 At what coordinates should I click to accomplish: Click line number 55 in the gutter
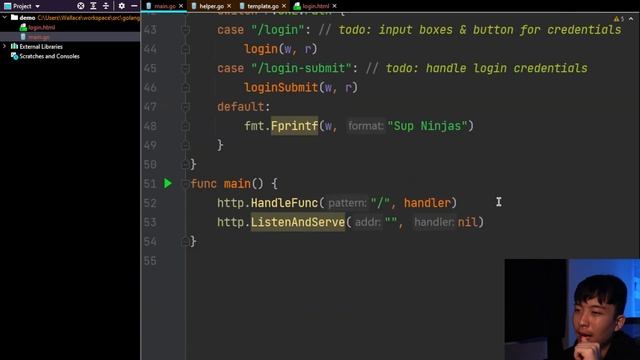coord(150,261)
